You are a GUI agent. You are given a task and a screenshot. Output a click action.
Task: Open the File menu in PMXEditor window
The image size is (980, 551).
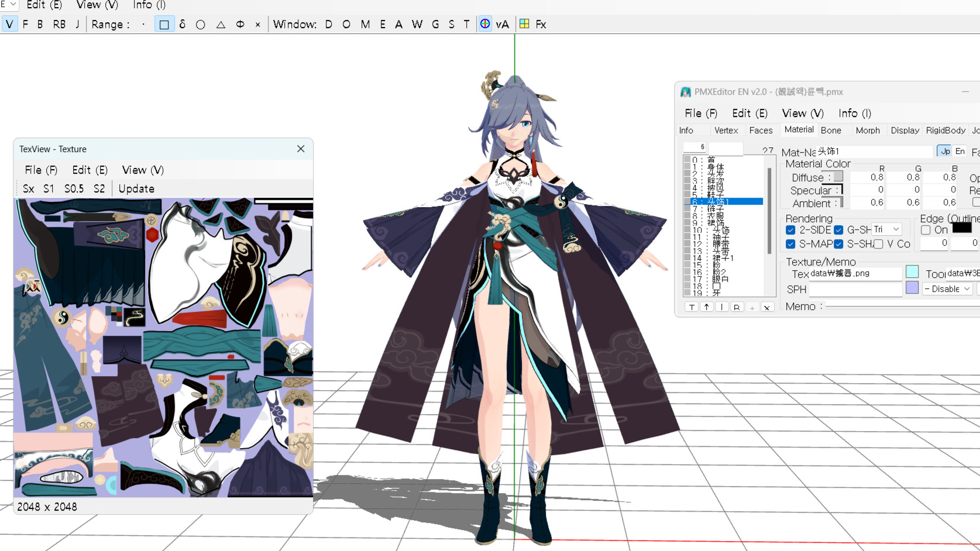(700, 113)
